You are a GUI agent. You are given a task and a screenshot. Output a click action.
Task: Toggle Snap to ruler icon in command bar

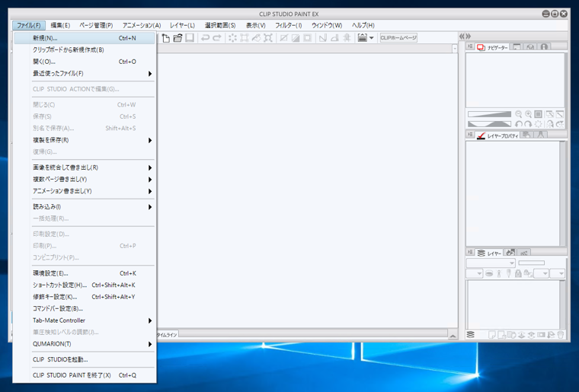tap(323, 37)
